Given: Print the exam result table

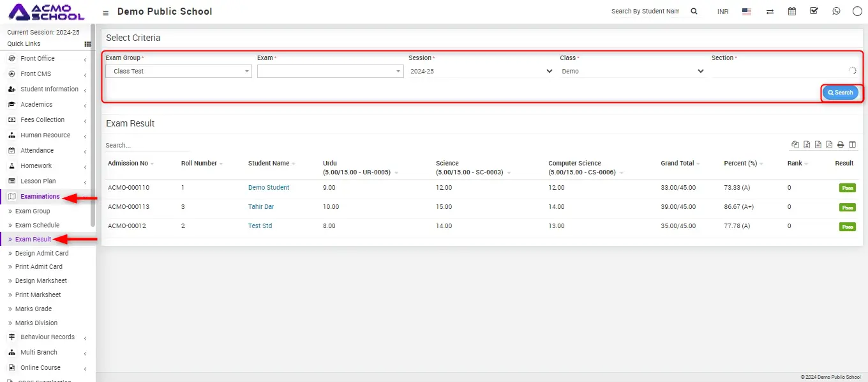Looking at the screenshot, I should 841,144.
